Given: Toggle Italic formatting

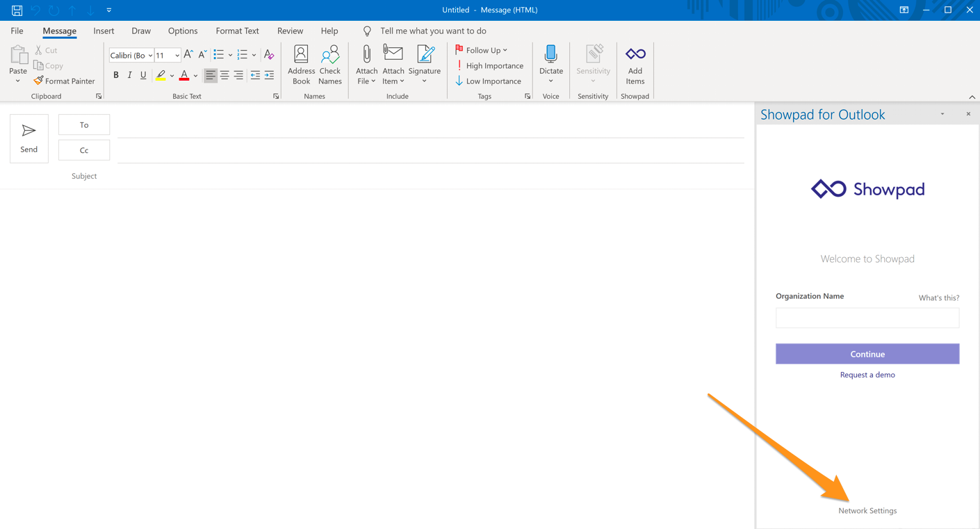Looking at the screenshot, I should tap(129, 75).
